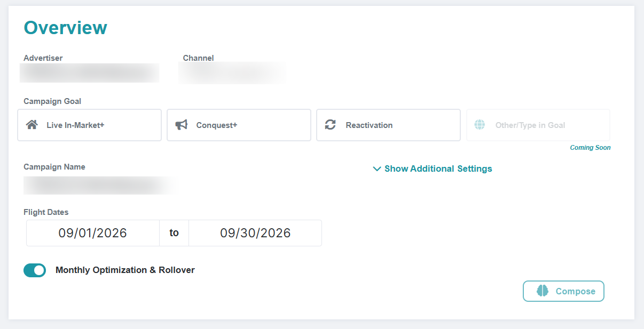644x329 pixels.
Task: Select the Conquest+ campaign goal
Action: point(239,125)
